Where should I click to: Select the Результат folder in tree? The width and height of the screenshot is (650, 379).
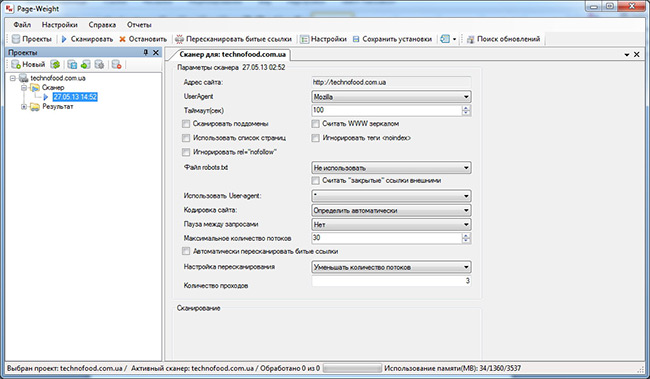(58, 107)
